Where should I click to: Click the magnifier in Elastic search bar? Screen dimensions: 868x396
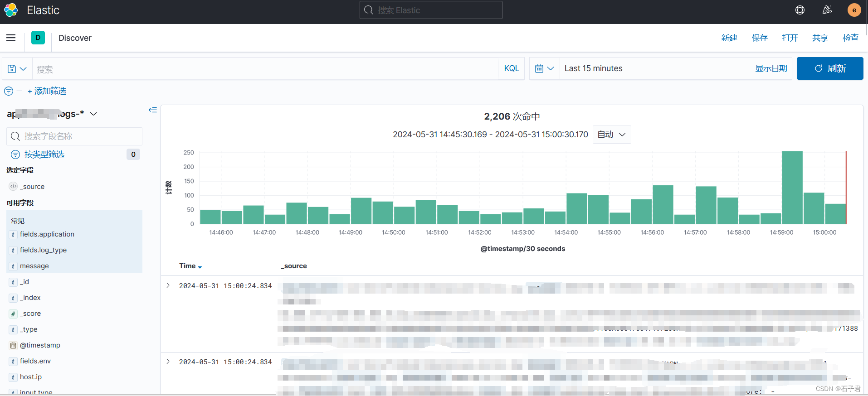(x=369, y=10)
